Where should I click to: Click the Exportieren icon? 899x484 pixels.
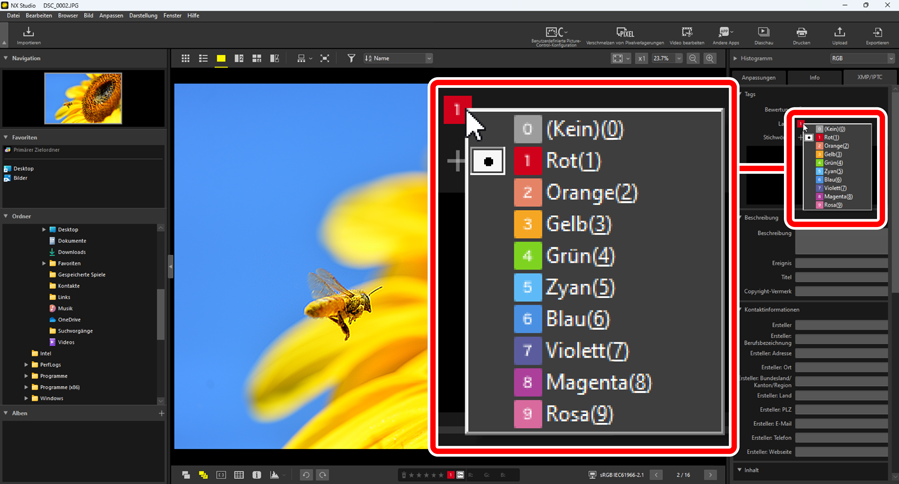pyautogui.click(x=877, y=35)
